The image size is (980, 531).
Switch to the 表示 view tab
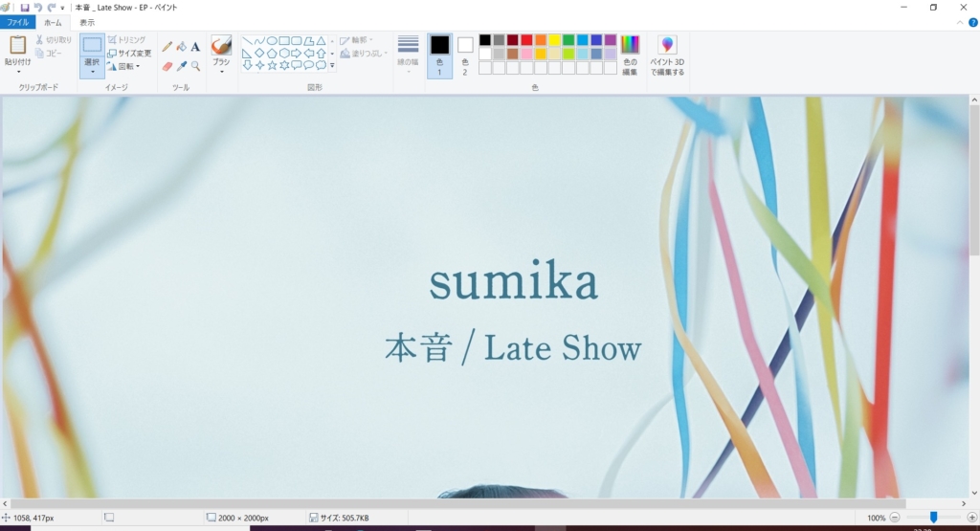[x=87, y=23]
